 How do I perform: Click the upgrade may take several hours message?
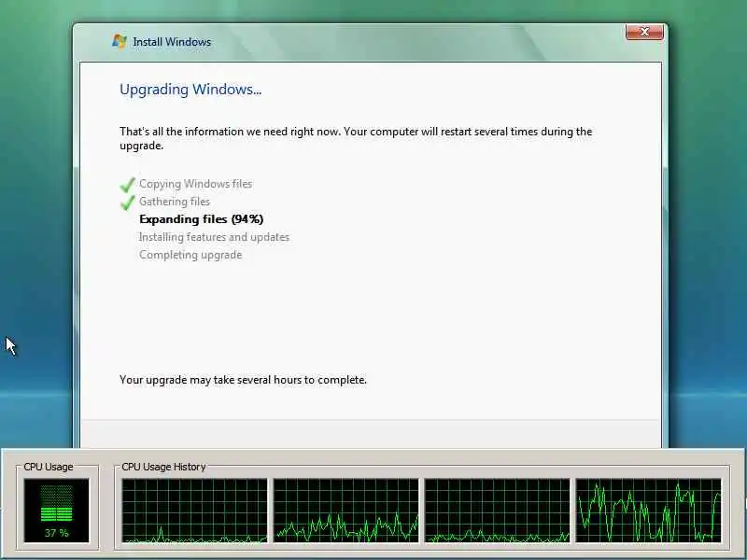tap(243, 380)
